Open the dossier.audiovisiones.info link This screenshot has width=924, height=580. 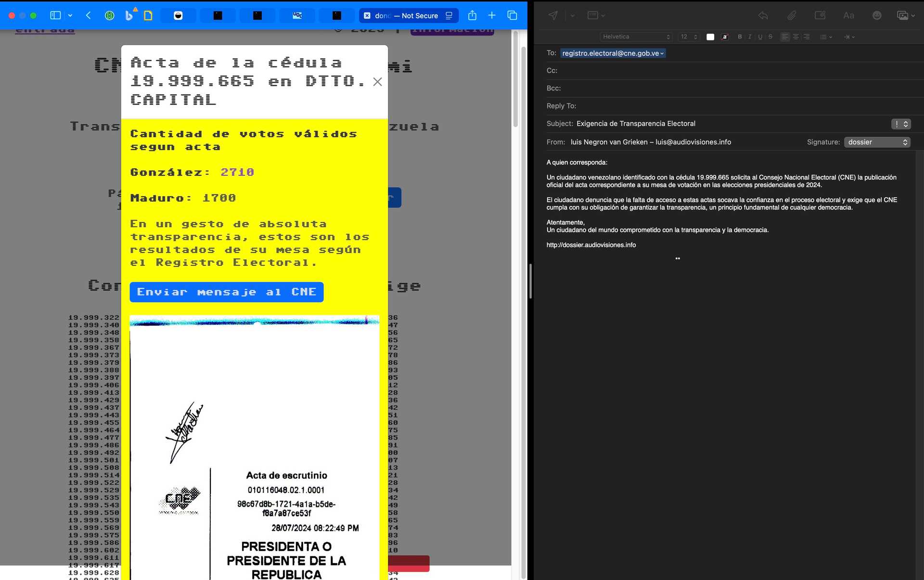tap(591, 245)
